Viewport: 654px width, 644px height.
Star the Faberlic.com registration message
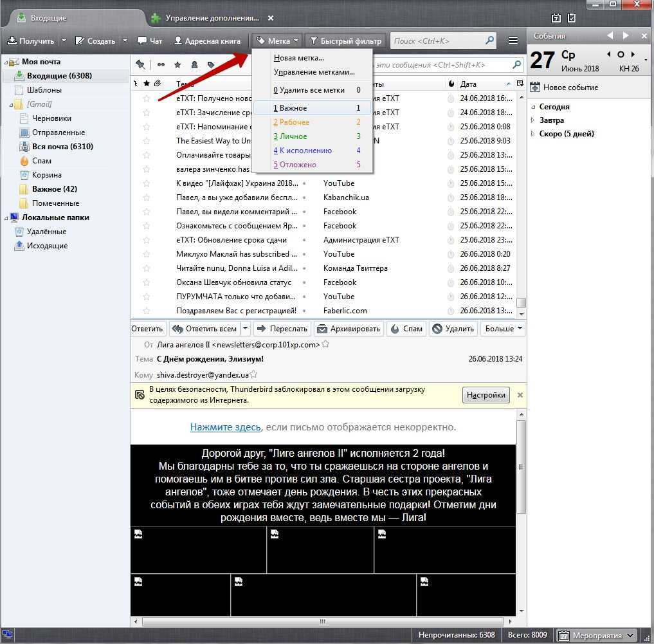147,311
